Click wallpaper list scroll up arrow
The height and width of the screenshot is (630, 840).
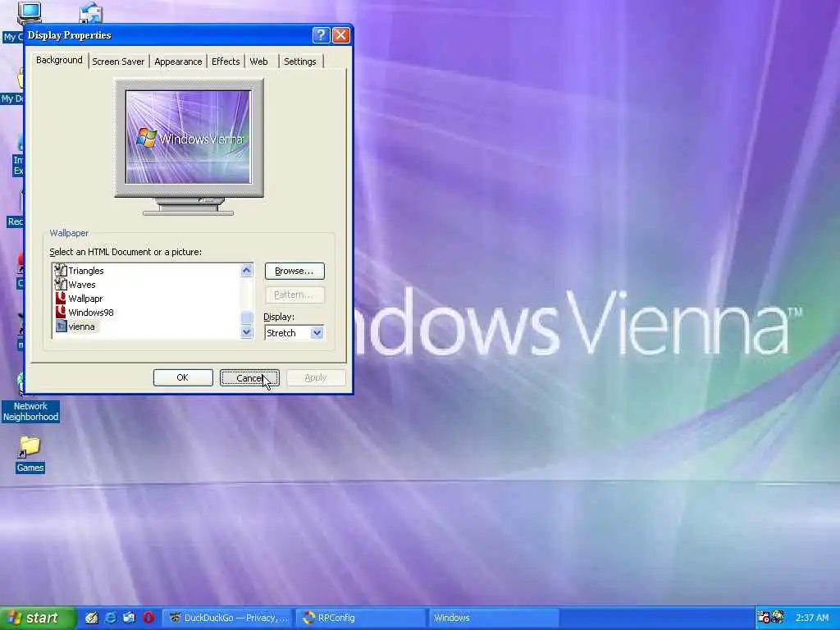click(246, 271)
